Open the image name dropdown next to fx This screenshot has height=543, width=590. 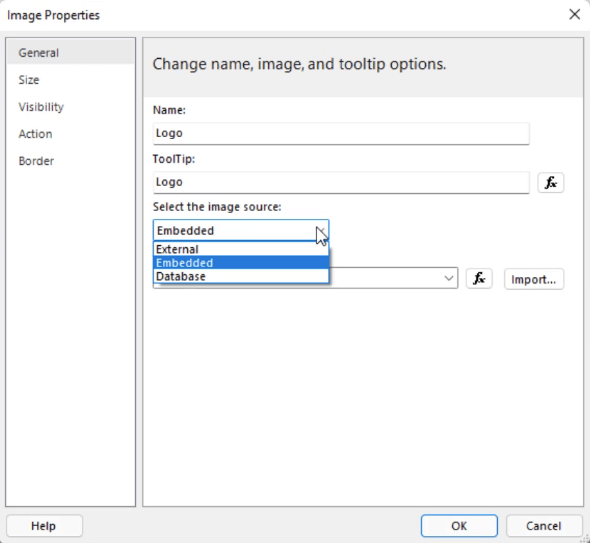[449, 278]
